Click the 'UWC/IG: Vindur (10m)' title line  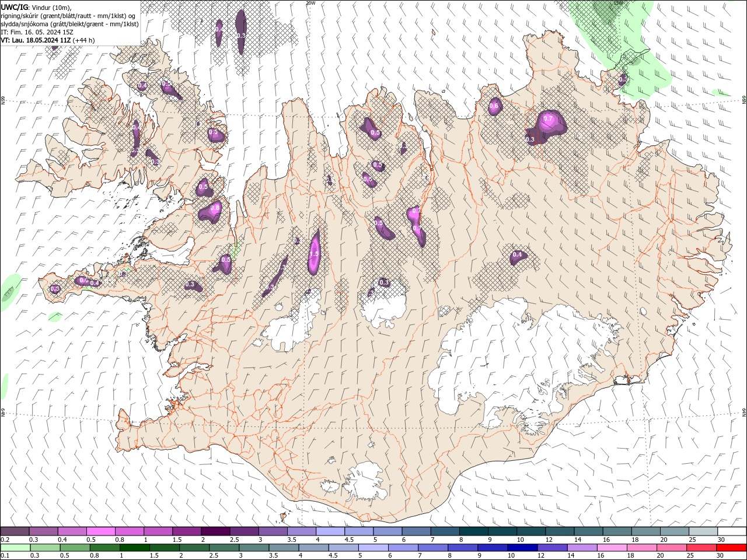36,7
